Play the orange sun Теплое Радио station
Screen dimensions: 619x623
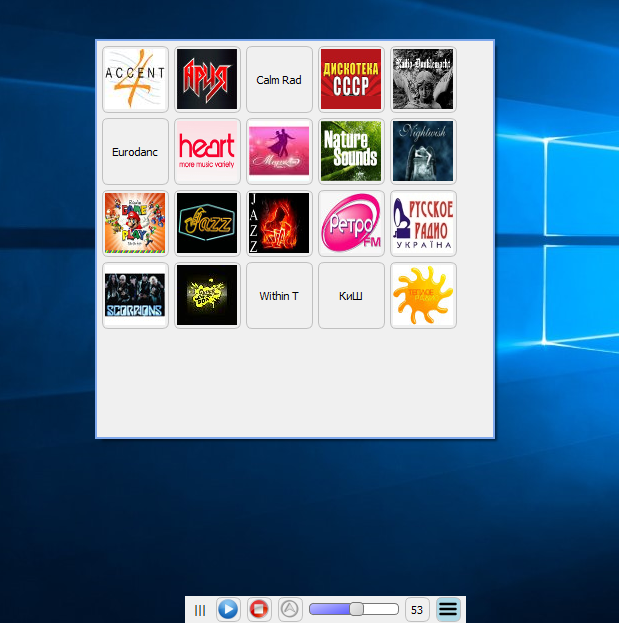click(x=423, y=295)
